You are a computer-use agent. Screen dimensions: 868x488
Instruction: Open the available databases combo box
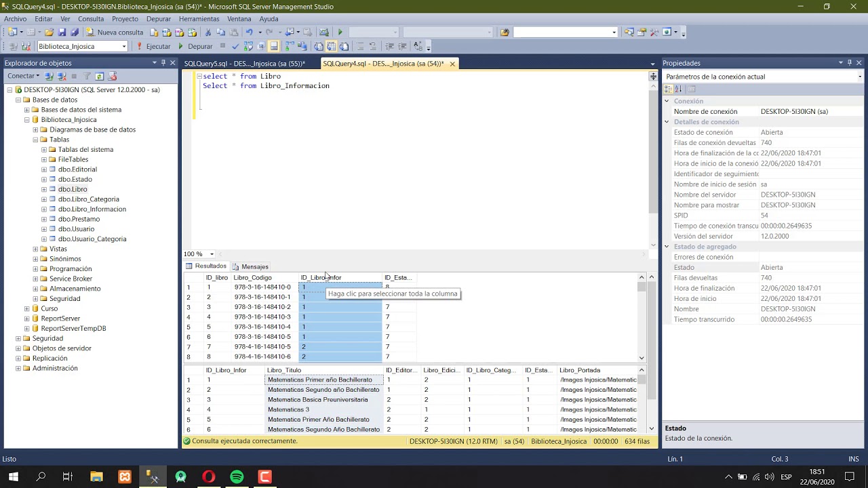click(82, 46)
